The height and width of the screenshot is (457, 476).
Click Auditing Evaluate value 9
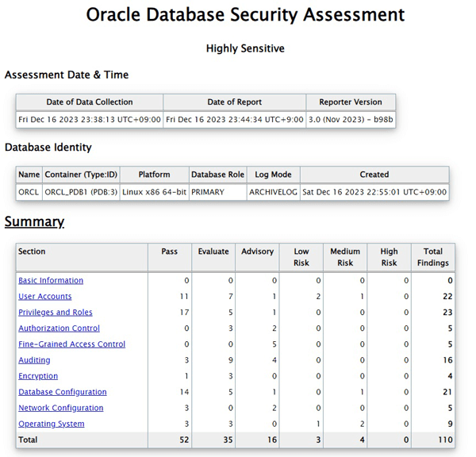point(230,360)
